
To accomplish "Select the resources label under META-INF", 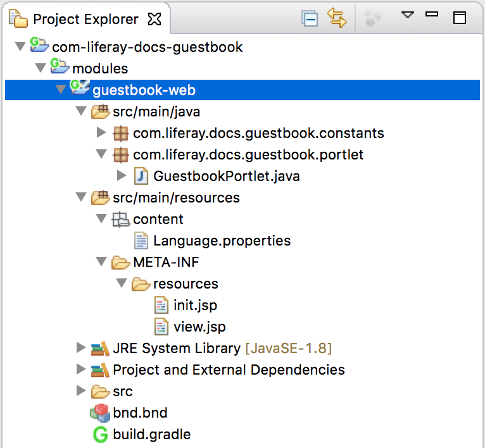I will click(x=186, y=284).
